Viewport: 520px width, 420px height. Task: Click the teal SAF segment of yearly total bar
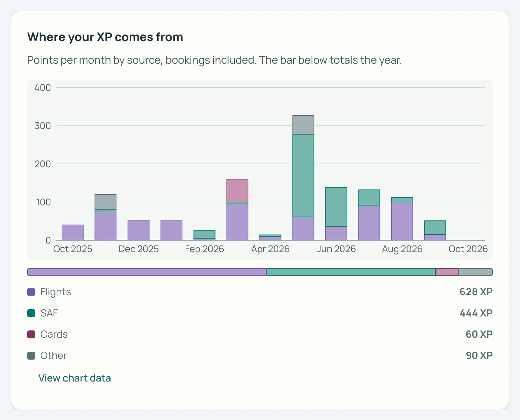coord(351,272)
